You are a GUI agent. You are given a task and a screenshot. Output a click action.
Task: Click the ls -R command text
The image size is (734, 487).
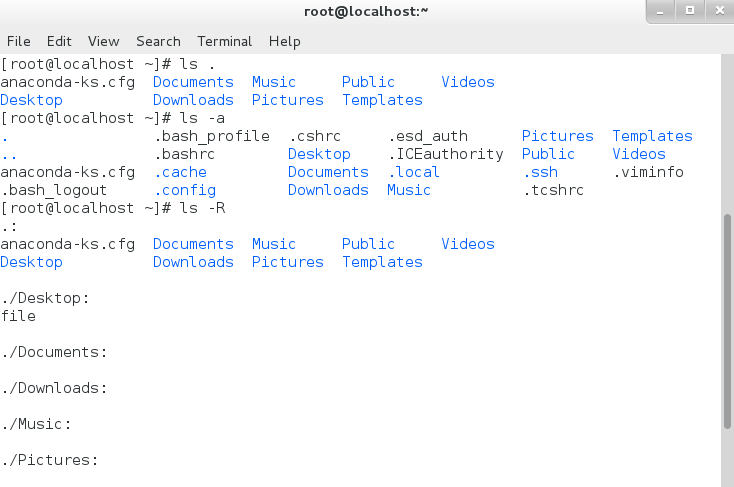pyautogui.click(x=202, y=208)
